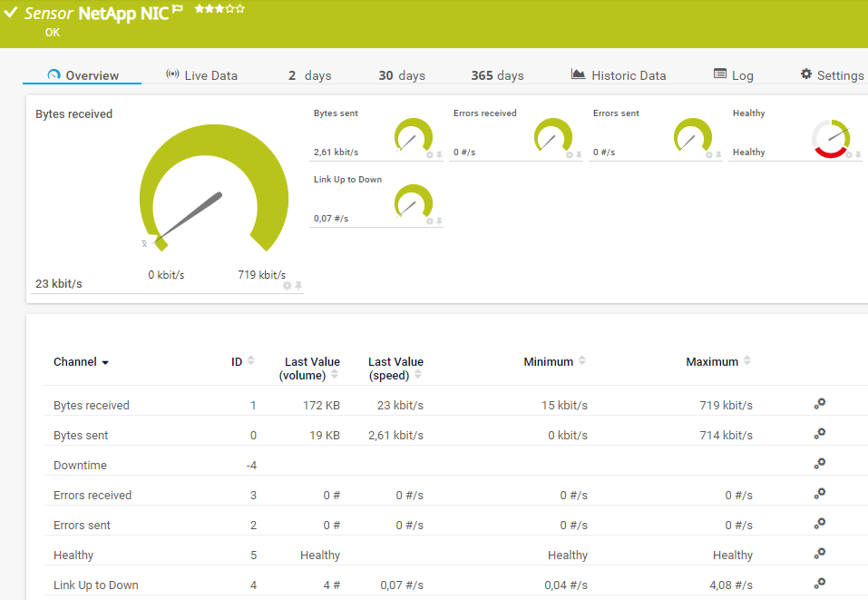The width and height of the screenshot is (868, 600).
Task: Pin the Errors received gauge
Action: click(579, 155)
